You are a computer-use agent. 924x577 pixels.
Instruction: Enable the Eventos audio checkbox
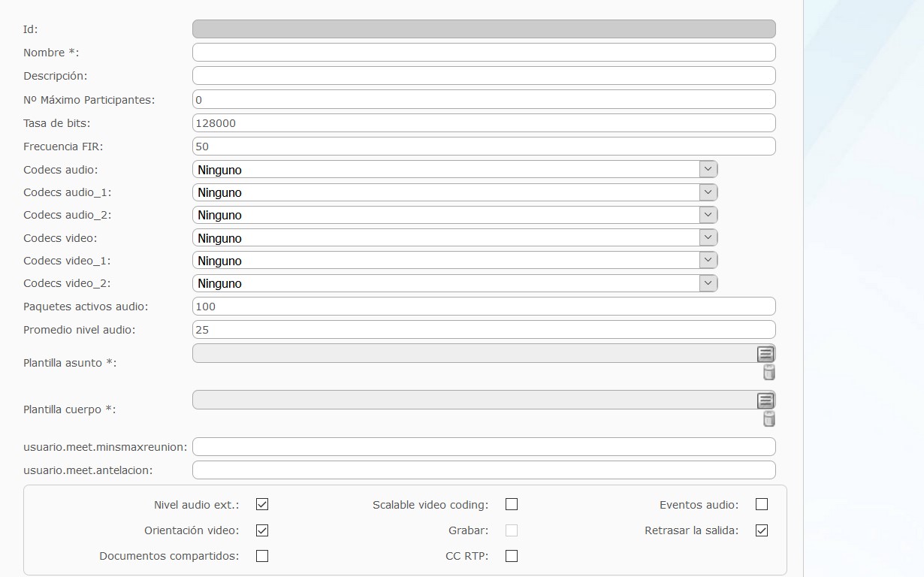[x=762, y=504]
